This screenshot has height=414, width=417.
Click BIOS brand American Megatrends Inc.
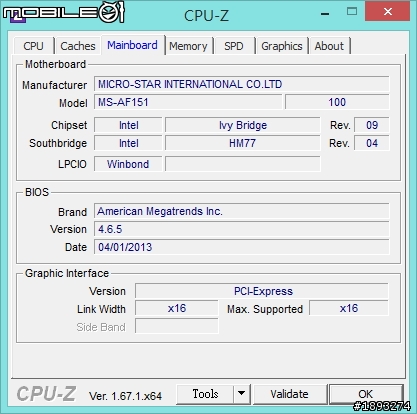242,211
